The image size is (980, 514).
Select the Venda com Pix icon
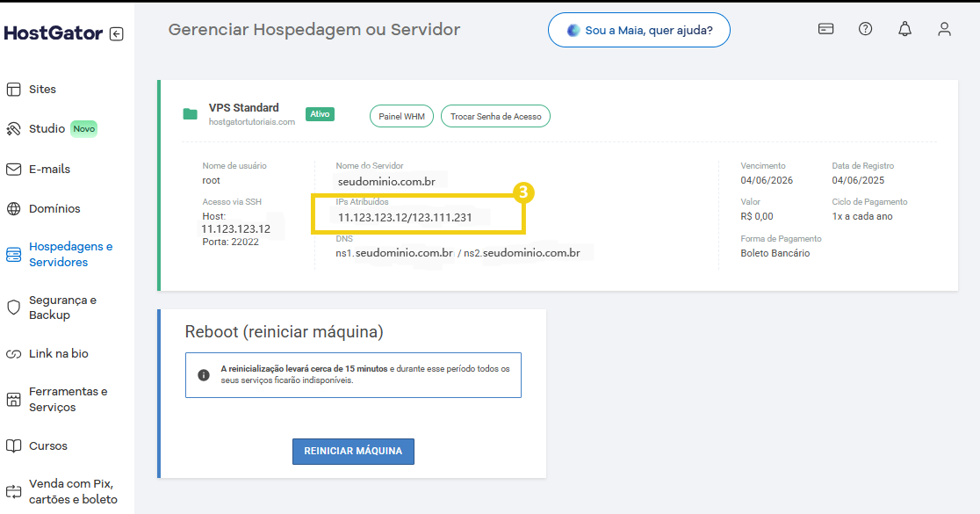click(14, 491)
